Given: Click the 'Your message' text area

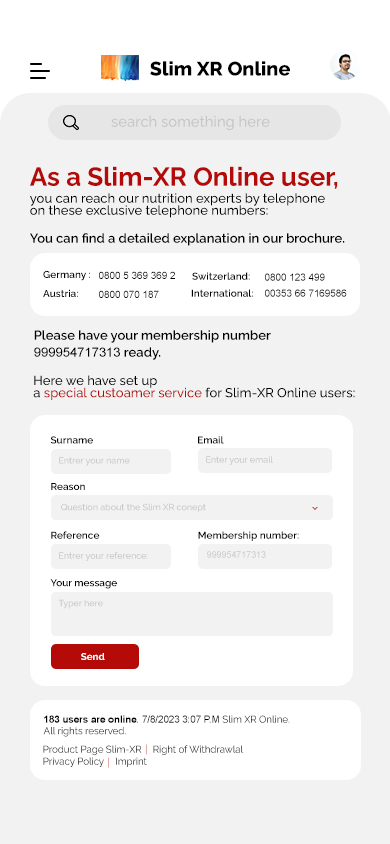Looking at the screenshot, I should click(x=192, y=614).
